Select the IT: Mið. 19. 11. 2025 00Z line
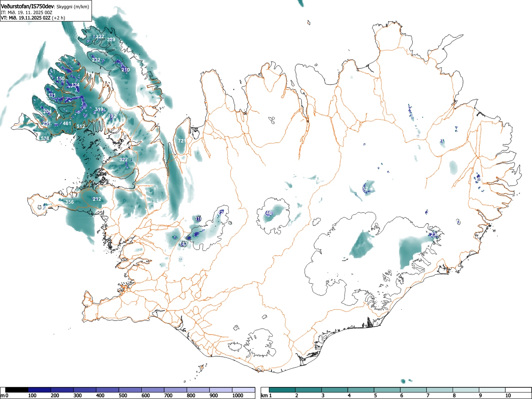The width and height of the screenshot is (532, 399). [26, 12]
